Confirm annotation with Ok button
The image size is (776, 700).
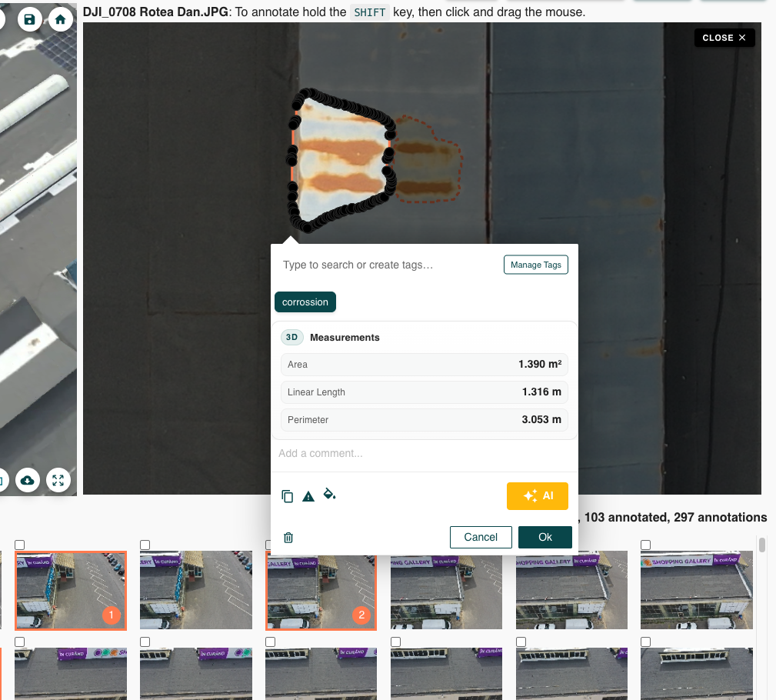point(545,537)
